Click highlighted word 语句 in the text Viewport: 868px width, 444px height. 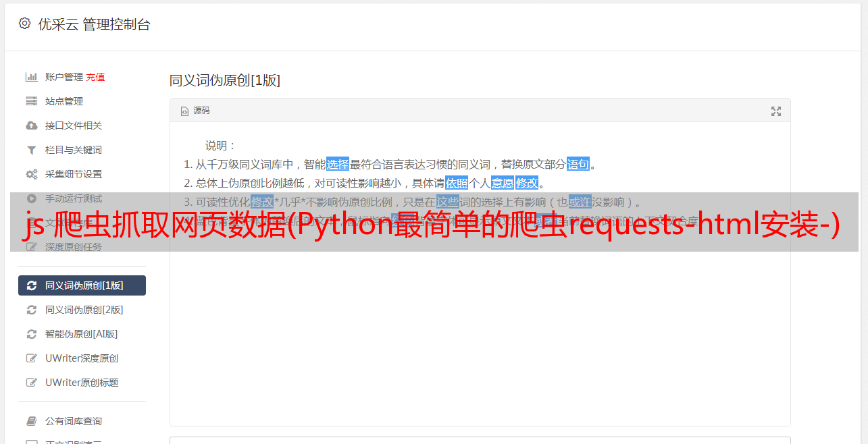[578, 164]
